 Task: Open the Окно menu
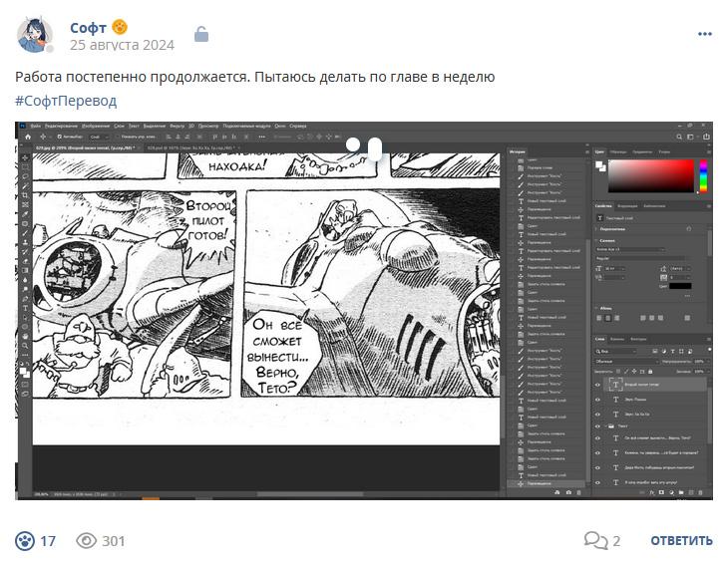coord(280,126)
